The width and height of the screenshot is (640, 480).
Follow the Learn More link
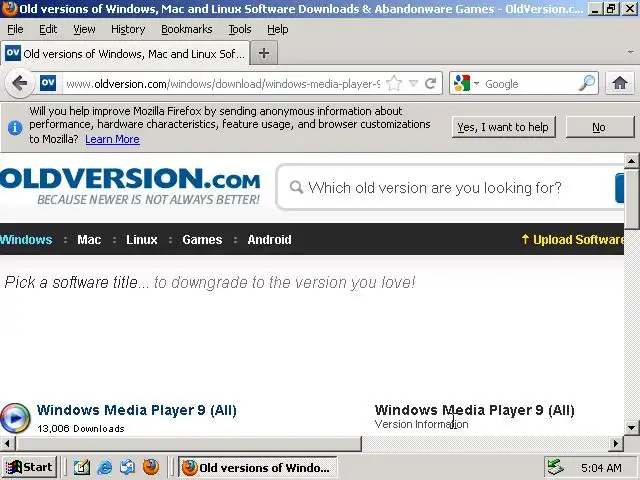(112, 139)
